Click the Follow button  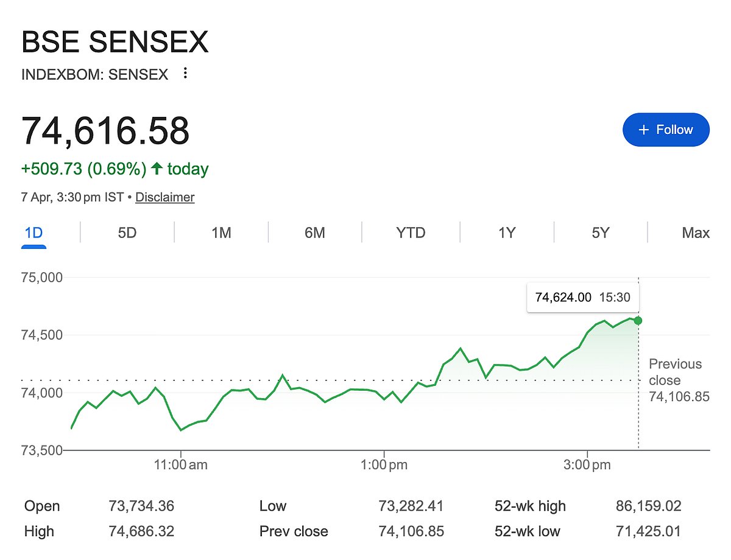[x=666, y=130]
